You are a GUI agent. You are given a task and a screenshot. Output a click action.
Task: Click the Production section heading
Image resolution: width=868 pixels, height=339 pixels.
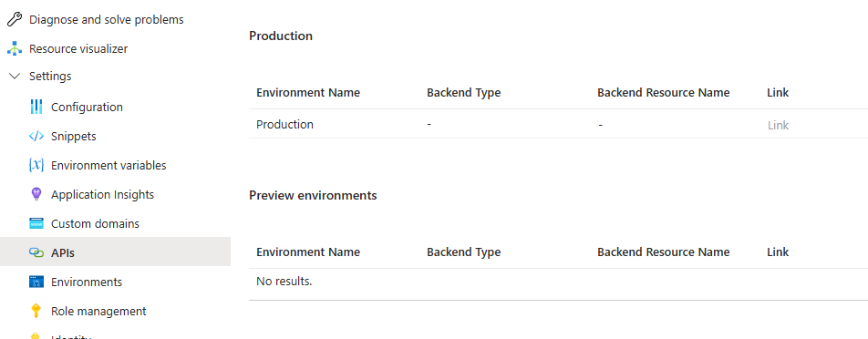pyautogui.click(x=281, y=36)
